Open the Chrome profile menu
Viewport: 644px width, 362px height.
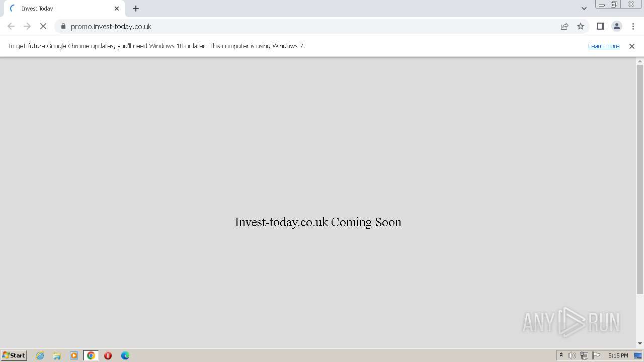tap(617, 26)
